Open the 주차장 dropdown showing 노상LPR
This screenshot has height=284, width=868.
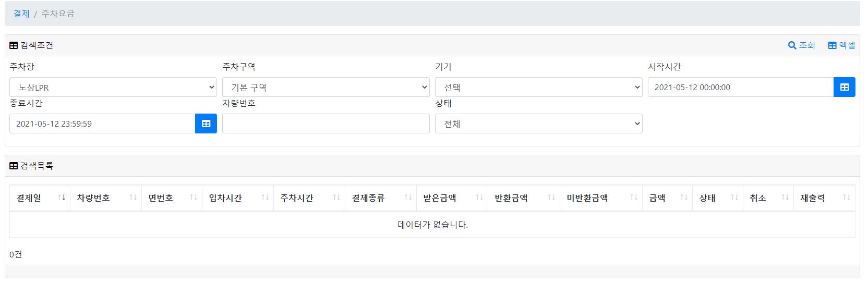113,87
